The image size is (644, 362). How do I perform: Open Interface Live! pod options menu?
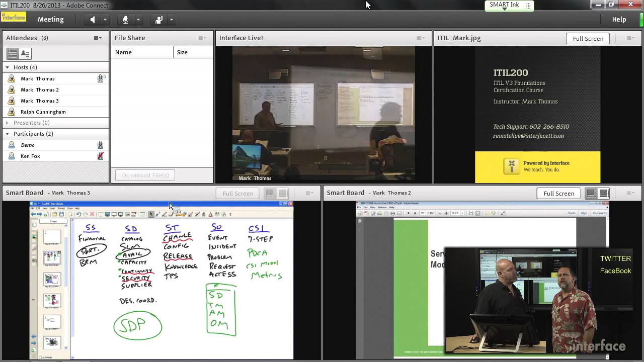[x=421, y=38]
